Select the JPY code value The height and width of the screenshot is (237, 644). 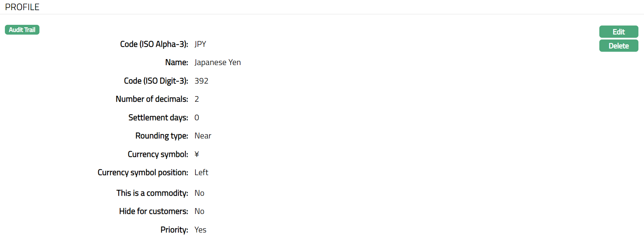tap(200, 44)
